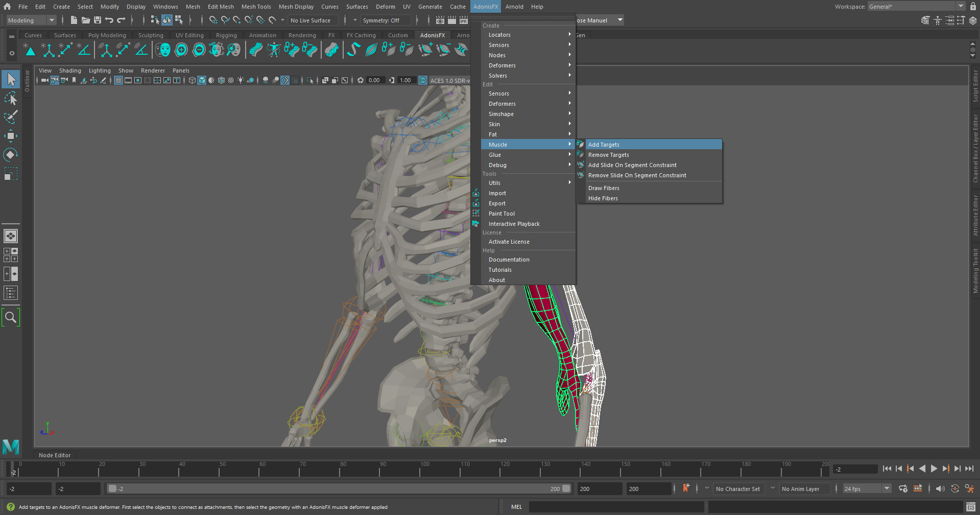Click the viewport gamma value field 1.00
This screenshot has height=515, width=980.
407,80
